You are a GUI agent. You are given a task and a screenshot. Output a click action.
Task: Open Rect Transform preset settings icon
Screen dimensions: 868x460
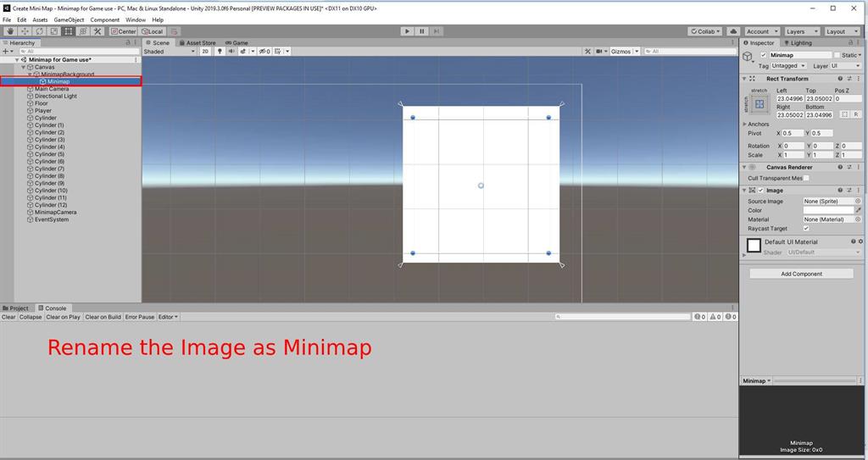tap(849, 79)
